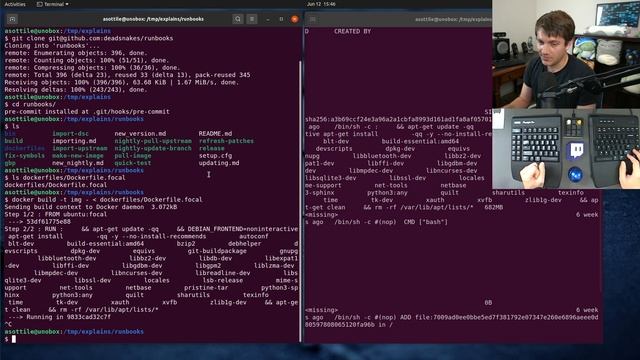Open the clock showing Jun 12 15:46
The height and width of the screenshot is (360, 640).
321,4
